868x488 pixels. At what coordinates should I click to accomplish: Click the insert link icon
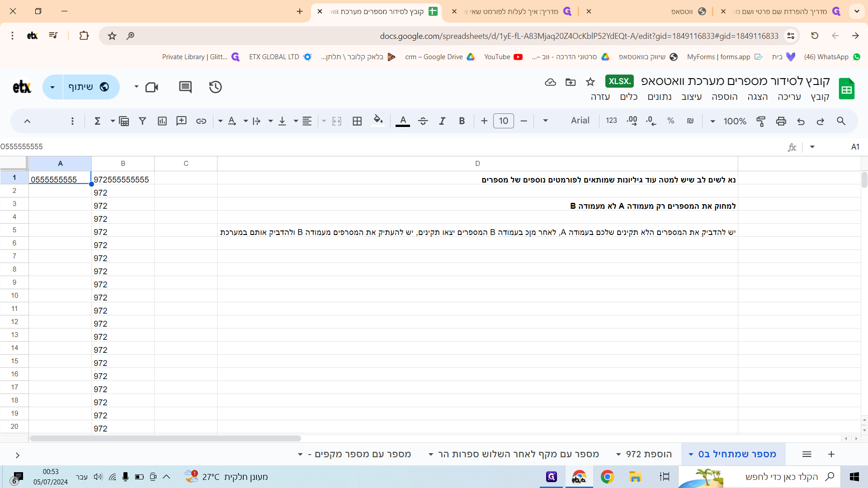(x=201, y=121)
